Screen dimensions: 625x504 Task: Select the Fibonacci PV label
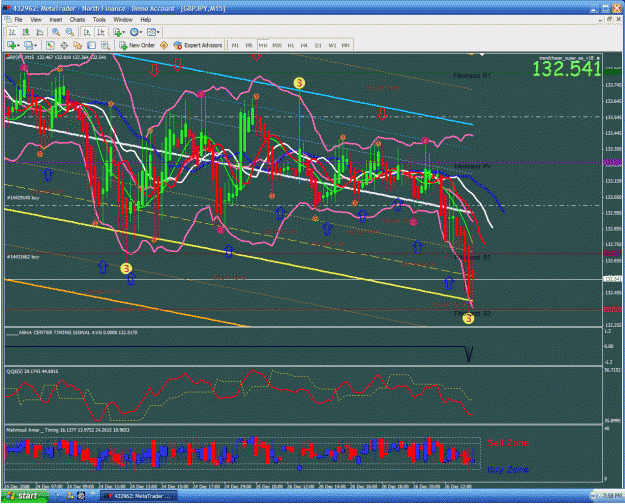(472, 166)
